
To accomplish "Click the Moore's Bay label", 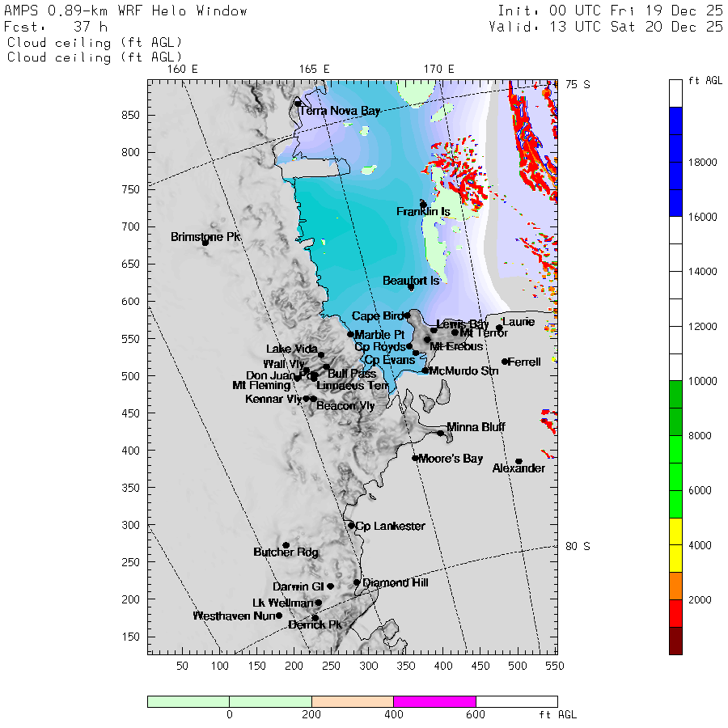I will click(451, 459).
